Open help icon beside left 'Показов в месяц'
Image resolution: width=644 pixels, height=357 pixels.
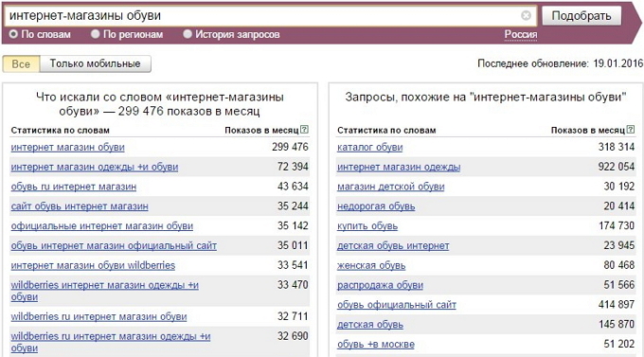304,130
